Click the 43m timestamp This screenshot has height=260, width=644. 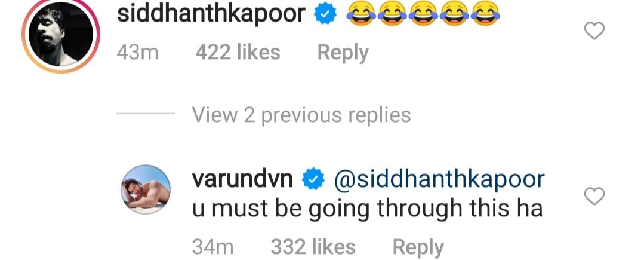click(x=138, y=53)
